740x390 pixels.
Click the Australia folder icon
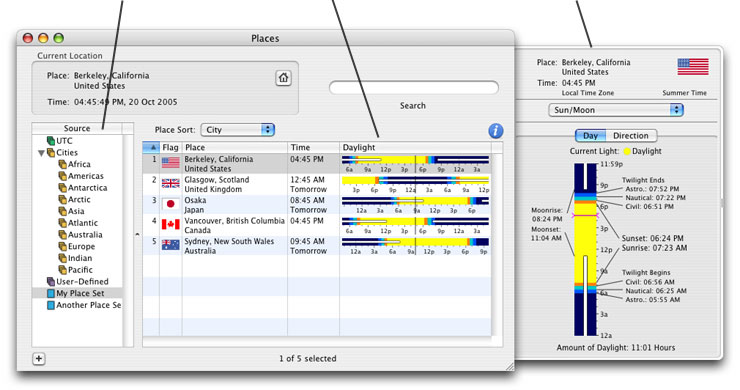tap(62, 235)
